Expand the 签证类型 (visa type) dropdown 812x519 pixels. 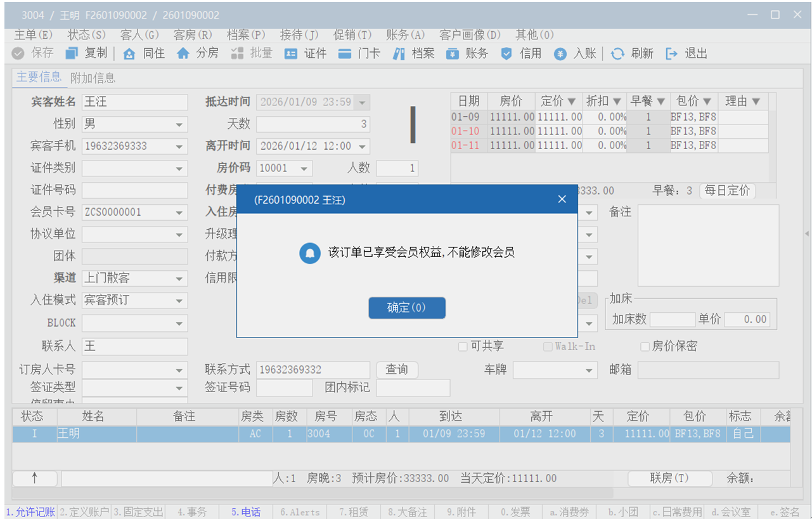point(180,388)
